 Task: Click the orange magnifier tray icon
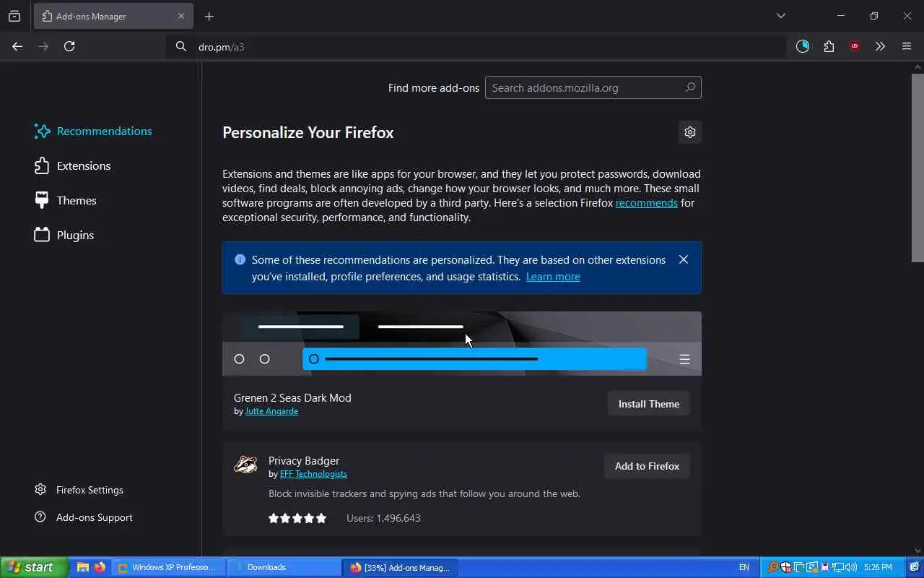coord(773,567)
